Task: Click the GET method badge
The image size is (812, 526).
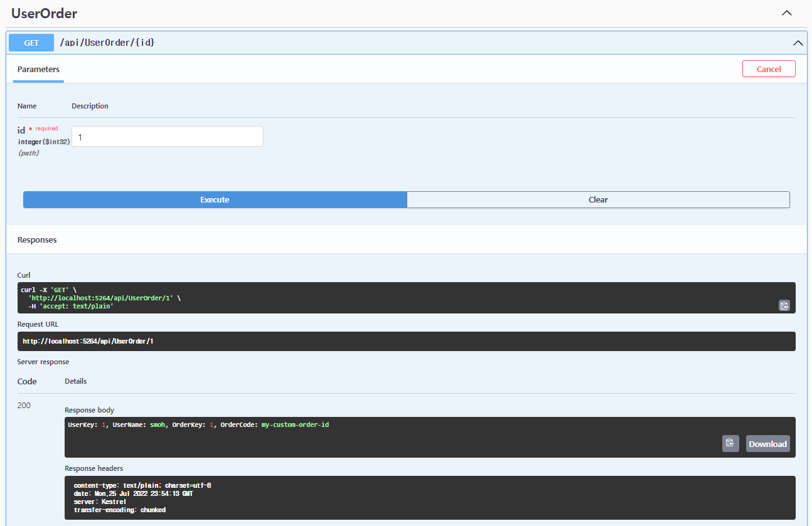Action: click(x=31, y=43)
